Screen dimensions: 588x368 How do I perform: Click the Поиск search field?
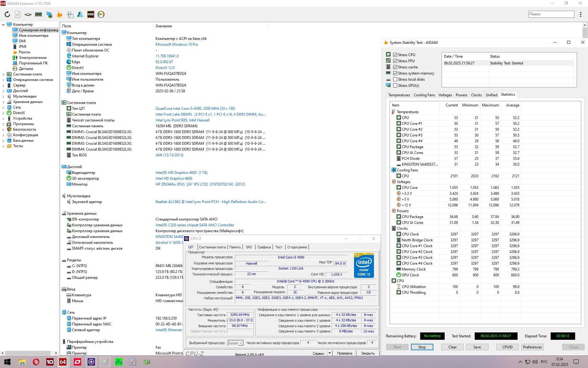coord(551,14)
